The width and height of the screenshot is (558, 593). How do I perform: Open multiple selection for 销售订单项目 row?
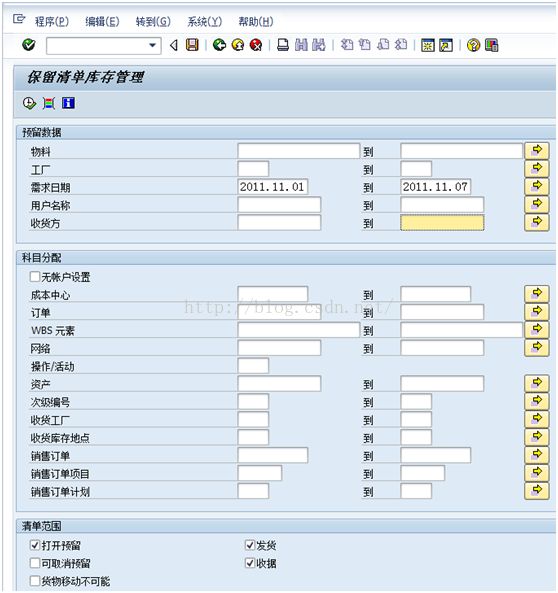pos(536,473)
